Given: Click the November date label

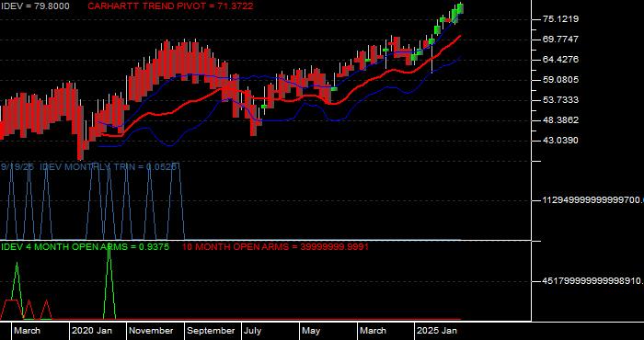Looking at the screenshot, I should click(x=151, y=331).
